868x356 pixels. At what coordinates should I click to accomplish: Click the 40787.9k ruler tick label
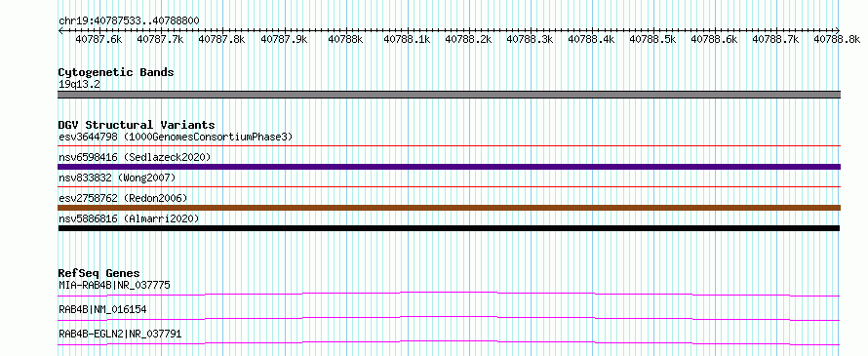tap(284, 39)
